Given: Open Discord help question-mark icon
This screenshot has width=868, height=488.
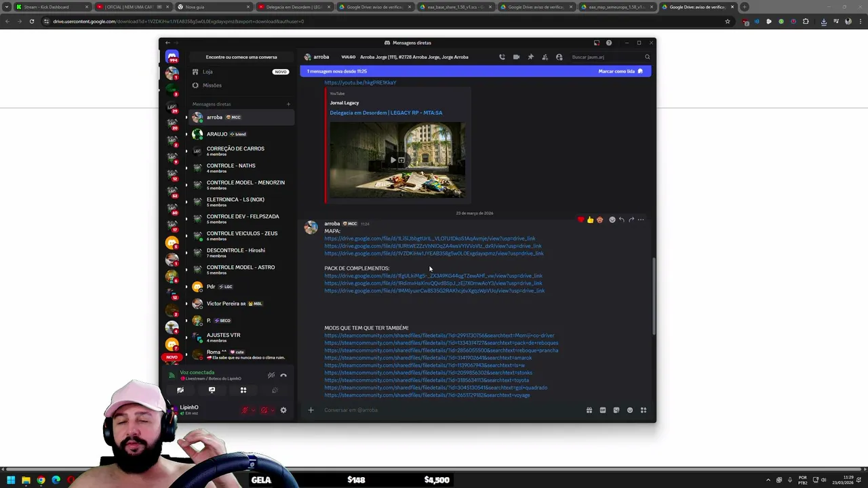Looking at the screenshot, I should [x=608, y=43].
